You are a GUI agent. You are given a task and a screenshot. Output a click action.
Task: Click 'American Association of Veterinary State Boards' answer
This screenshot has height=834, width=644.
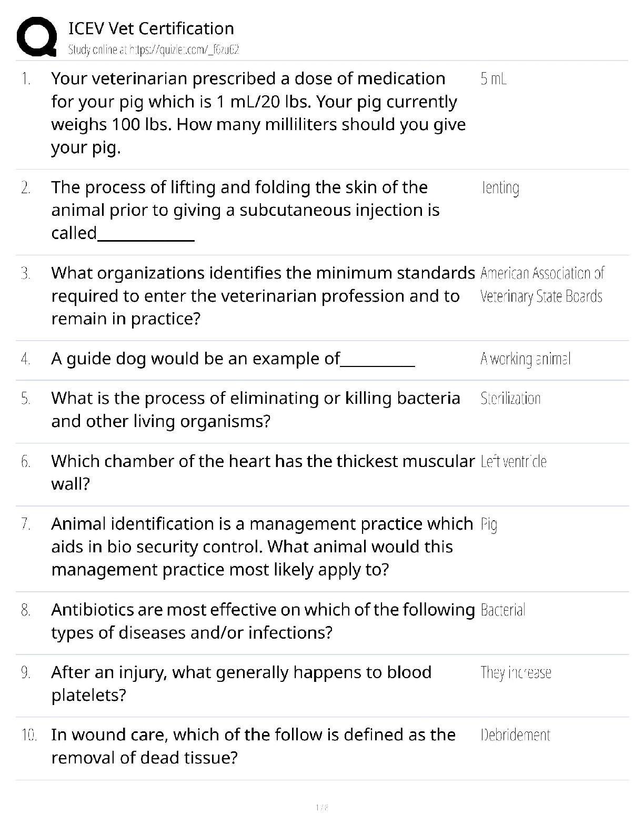pos(542,285)
